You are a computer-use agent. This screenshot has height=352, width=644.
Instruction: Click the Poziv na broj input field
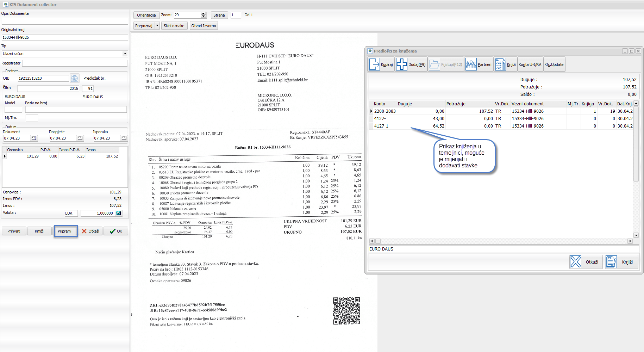(x=76, y=109)
